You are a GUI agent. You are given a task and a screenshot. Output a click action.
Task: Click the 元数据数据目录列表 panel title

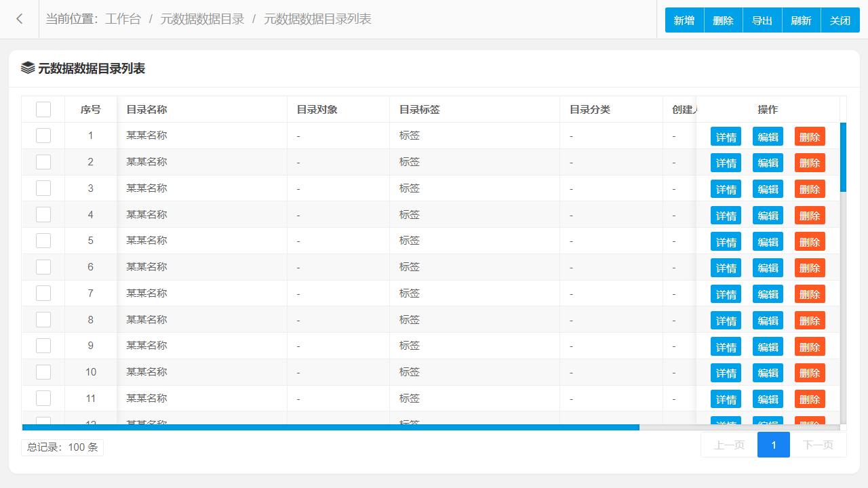pyautogui.click(x=92, y=68)
